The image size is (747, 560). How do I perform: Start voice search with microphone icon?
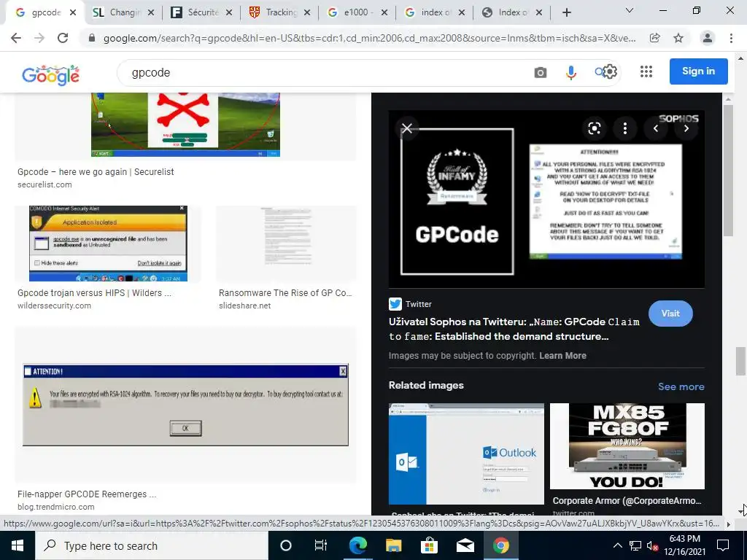tap(570, 72)
